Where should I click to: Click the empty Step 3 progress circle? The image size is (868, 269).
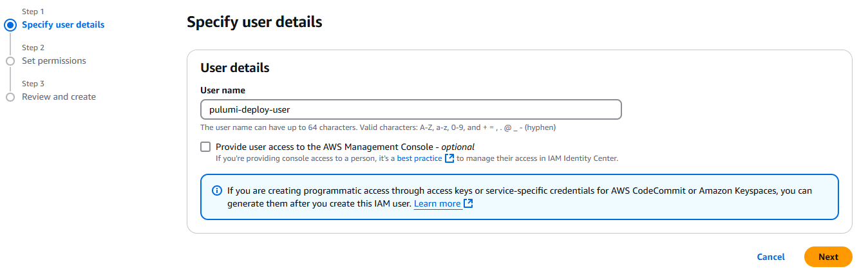tap(10, 97)
